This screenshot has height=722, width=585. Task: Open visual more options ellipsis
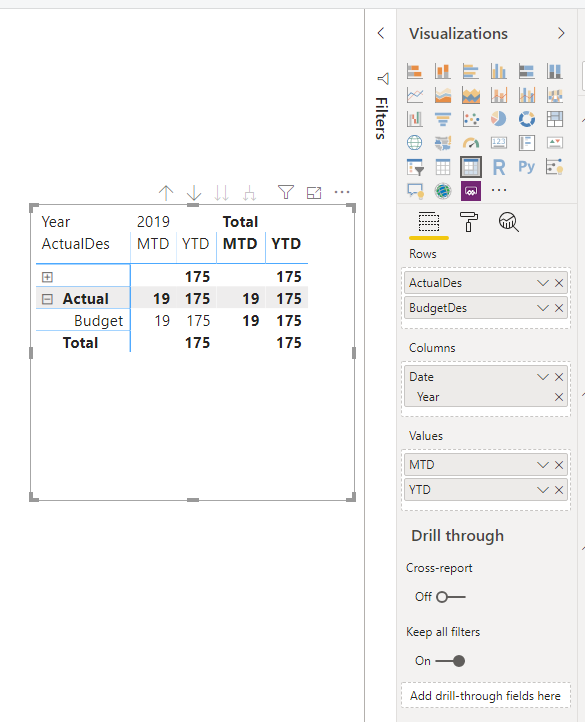342,192
